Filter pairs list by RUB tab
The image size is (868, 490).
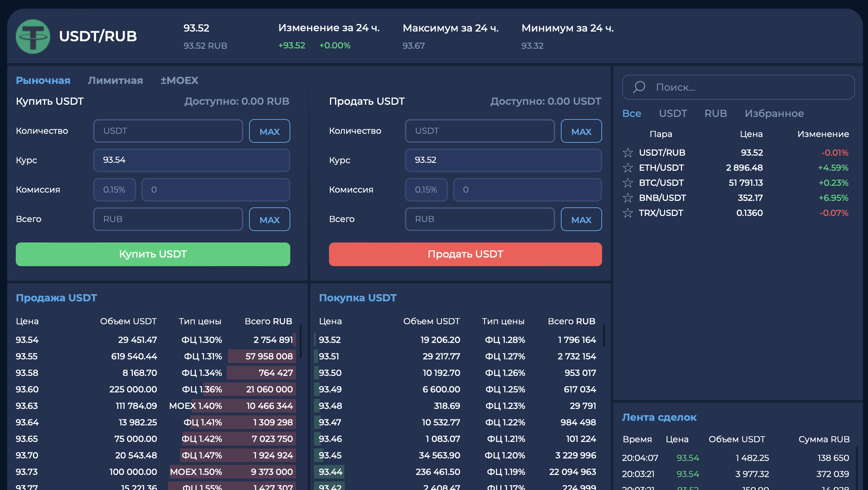pos(716,113)
